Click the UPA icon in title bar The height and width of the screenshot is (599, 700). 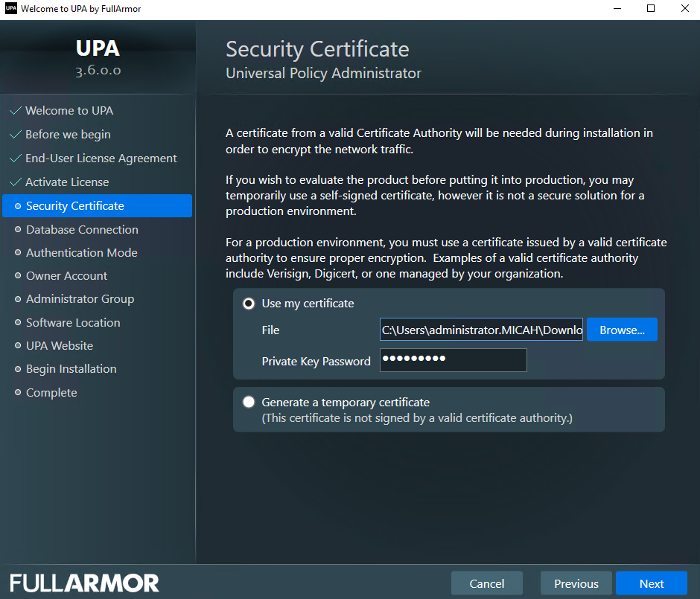pyautogui.click(x=10, y=9)
